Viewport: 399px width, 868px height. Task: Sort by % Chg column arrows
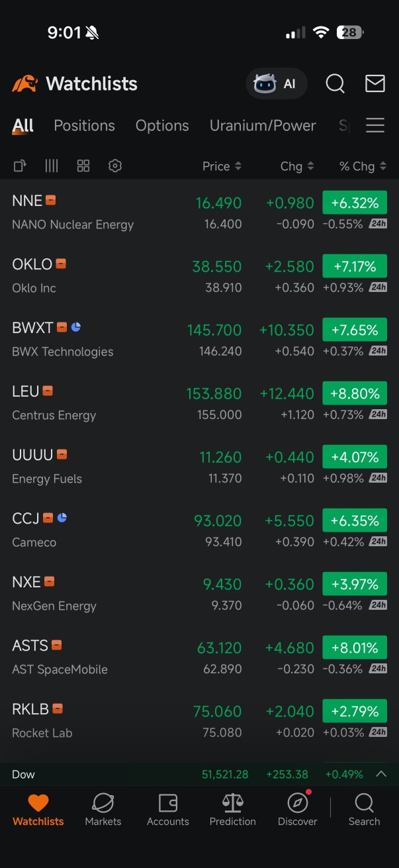[363, 166]
